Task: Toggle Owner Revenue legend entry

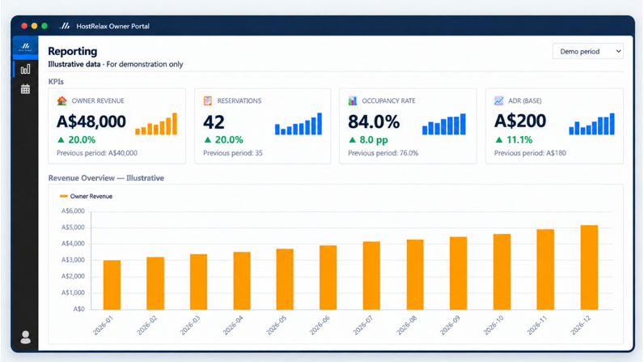Action: [86, 197]
